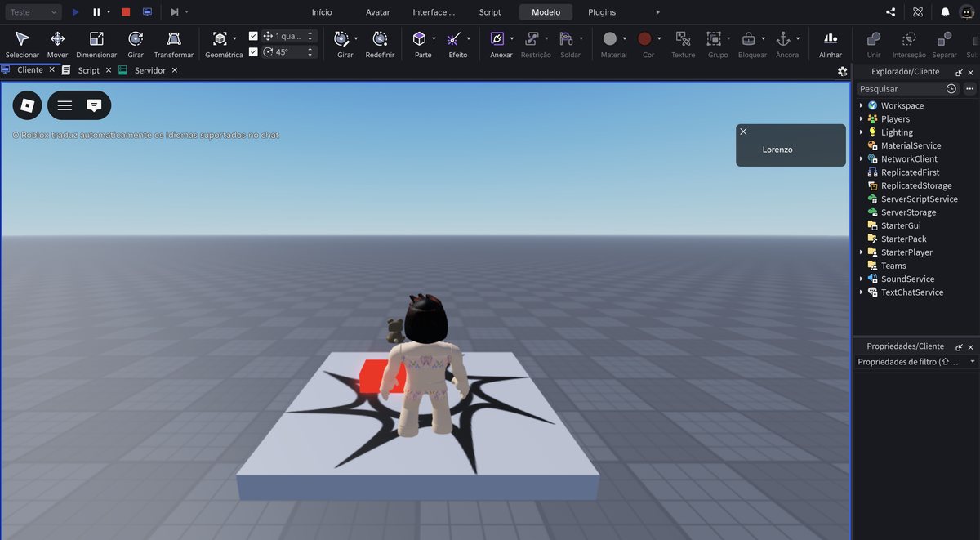This screenshot has height=540, width=980.
Task: Expand the StarterPlayer tree node
Action: [x=861, y=252]
